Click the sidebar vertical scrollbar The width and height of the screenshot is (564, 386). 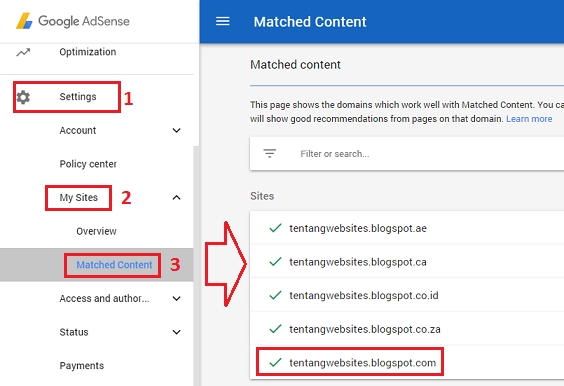tap(196, 266)
